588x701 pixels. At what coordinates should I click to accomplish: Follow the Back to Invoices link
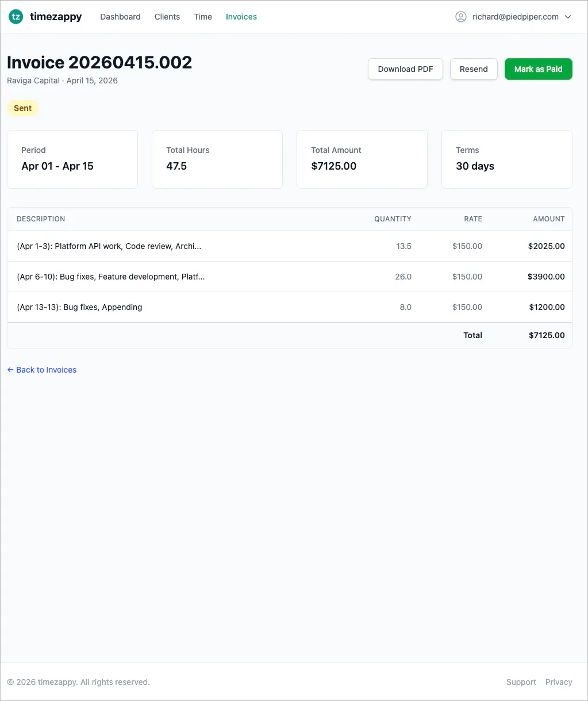coord(42,370)
